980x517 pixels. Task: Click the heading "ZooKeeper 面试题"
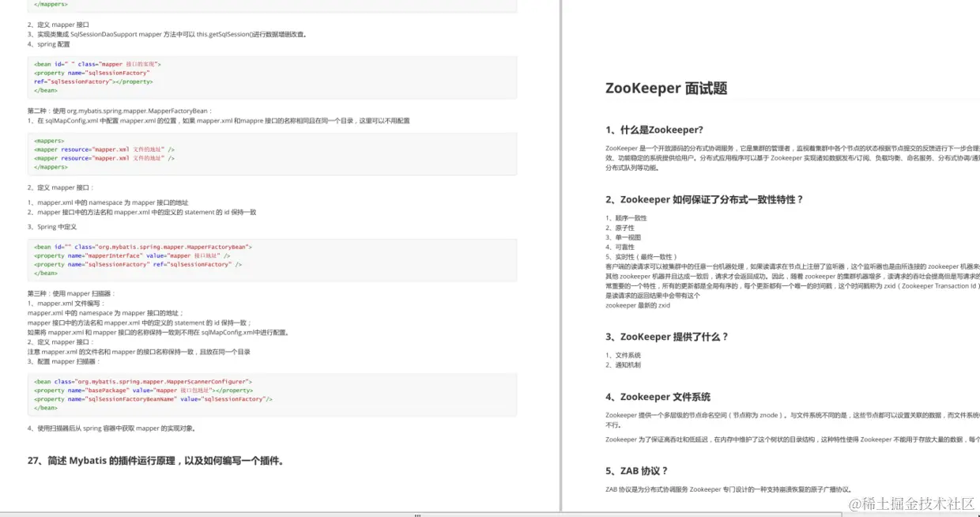click(x=666, y=89)
